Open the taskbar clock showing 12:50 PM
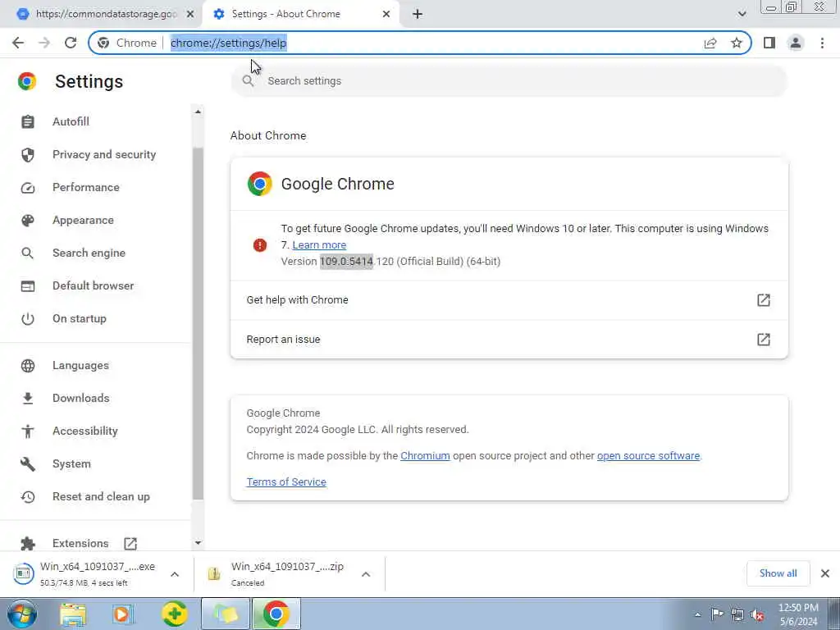The width and height of the screenshot is (840, 630). click(798, 614)
